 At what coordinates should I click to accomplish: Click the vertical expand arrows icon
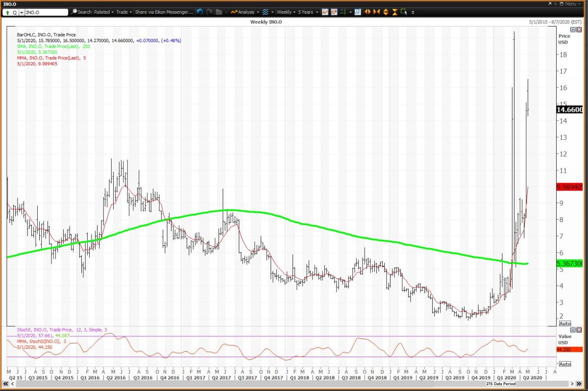tap(386, 12)
